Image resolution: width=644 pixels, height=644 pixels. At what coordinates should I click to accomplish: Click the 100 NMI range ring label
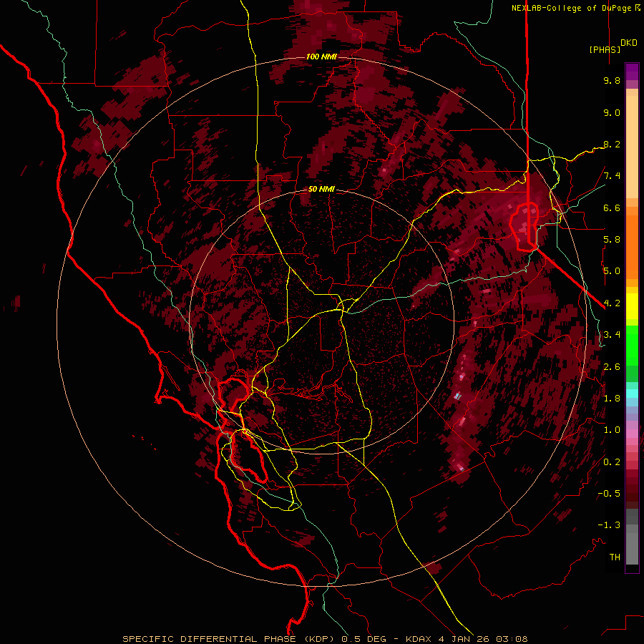tap(321, 57)
